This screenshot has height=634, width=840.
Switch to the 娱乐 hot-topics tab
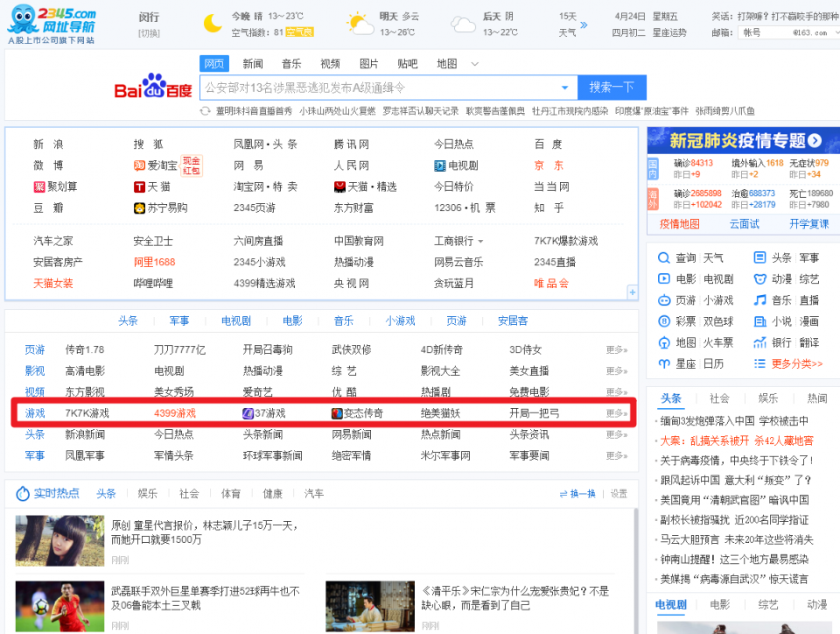tap(147, 494)
